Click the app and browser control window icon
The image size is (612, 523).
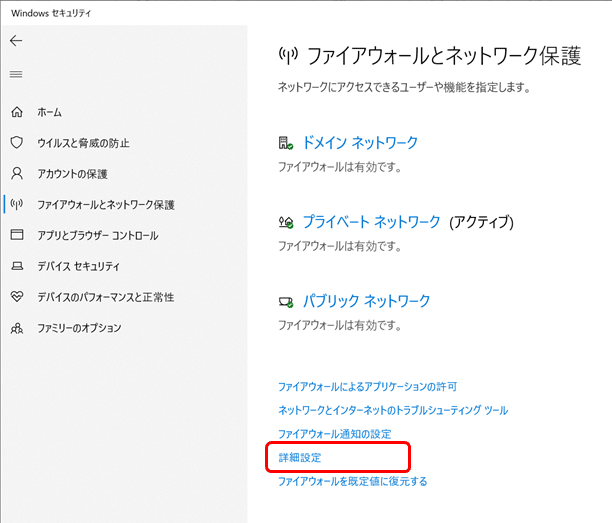tap(17, 235)
